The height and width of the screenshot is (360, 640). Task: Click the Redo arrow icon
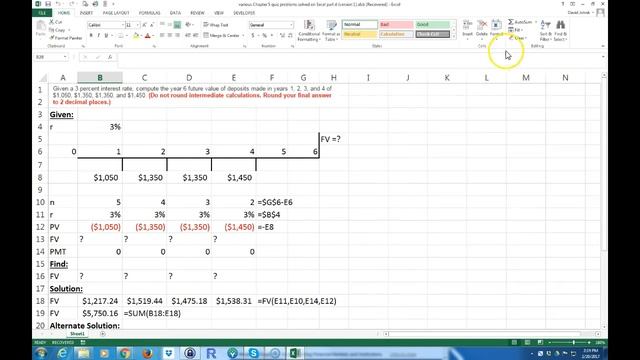click(x=71, y=4)
